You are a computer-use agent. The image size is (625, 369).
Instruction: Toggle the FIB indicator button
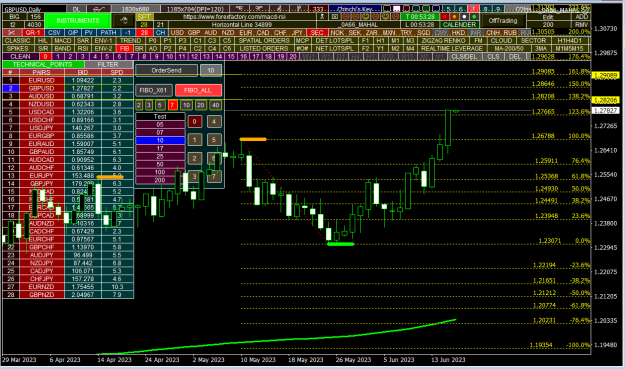[x=124, y=48]
